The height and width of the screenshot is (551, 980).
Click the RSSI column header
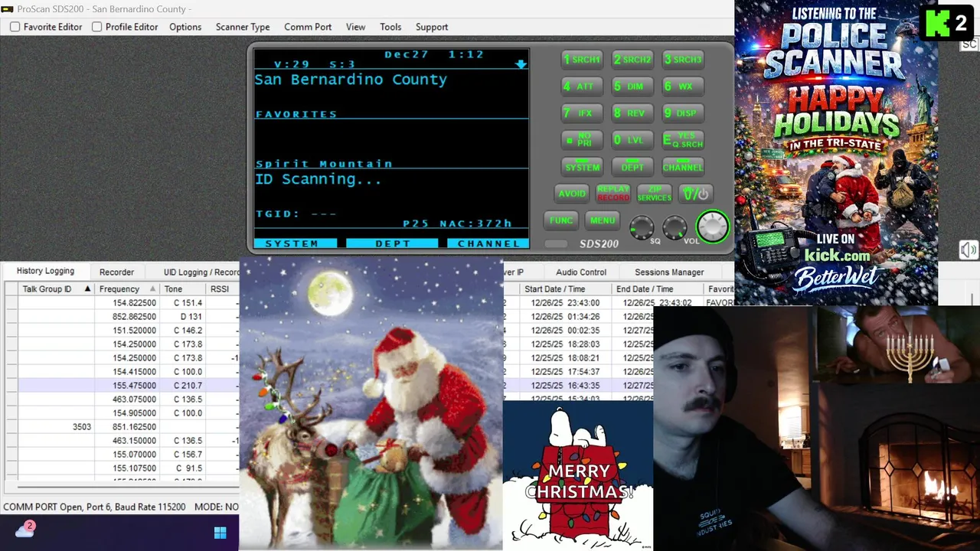click(222, 289)
